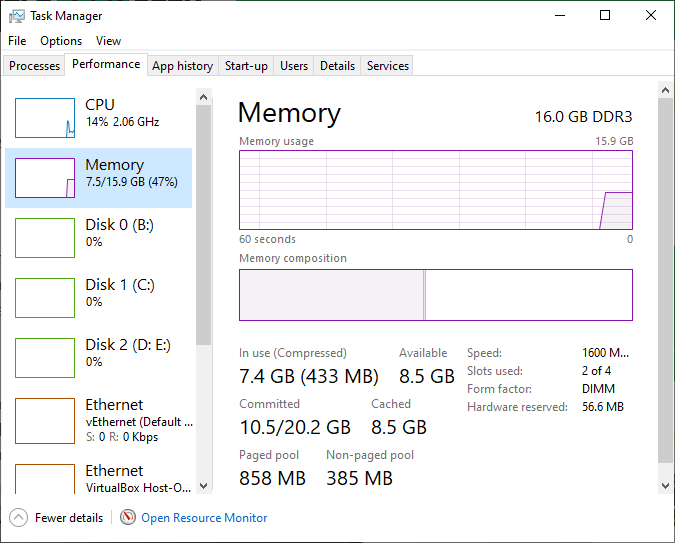
Task: Open Resource Monitor link
Action: pos(204,518)
